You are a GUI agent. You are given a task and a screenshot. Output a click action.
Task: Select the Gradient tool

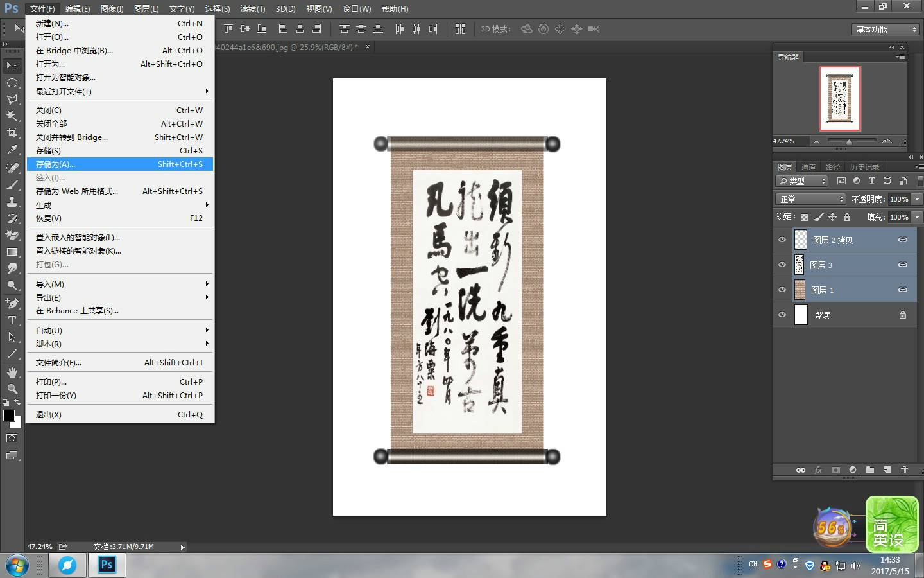12,252
